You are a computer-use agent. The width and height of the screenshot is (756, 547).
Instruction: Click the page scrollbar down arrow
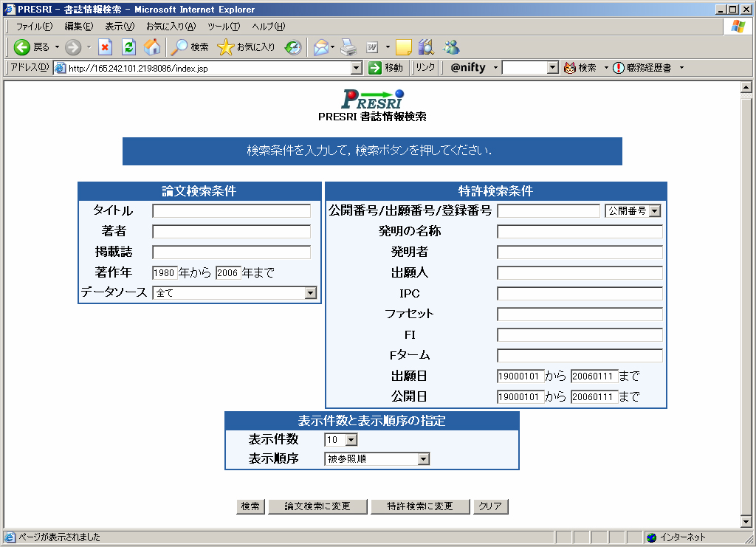(746, 523)
